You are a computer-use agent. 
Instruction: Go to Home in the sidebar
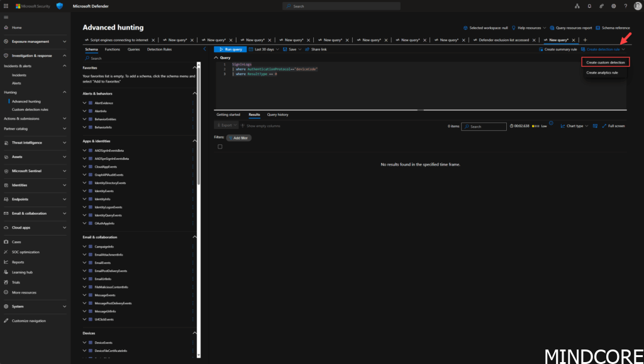[x=16, y=28]
